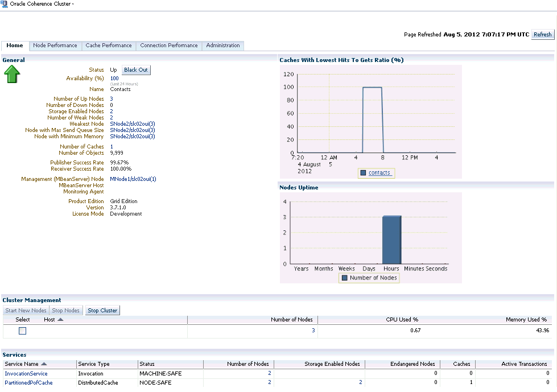Image resolution: width=557 pixels, height=392 pixels.
Task: Open InvocationService Number of Nodes link
Action: tap(270, 373)
